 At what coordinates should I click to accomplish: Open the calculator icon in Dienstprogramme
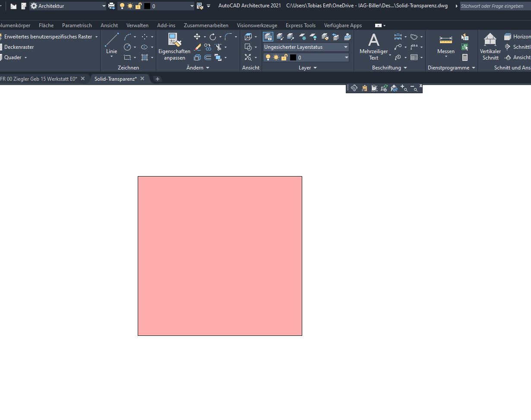pyautogui.click(x=465, y=57)
